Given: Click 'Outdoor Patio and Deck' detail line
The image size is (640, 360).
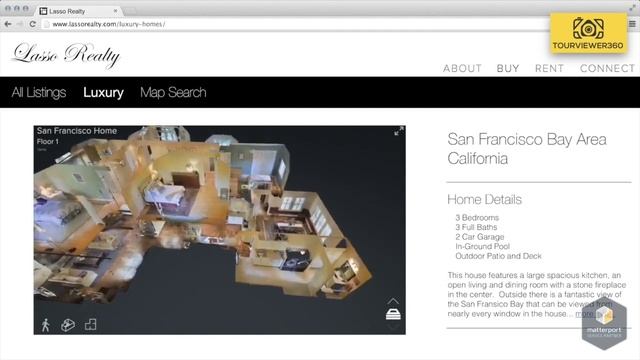Looking at the screenshot, I should 498,256.
